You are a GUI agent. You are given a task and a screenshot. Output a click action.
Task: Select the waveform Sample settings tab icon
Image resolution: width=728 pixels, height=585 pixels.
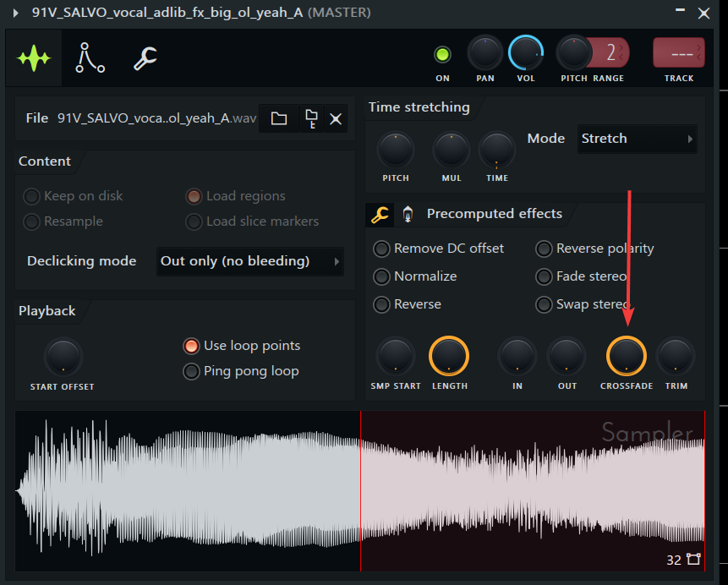coord(33,58)
